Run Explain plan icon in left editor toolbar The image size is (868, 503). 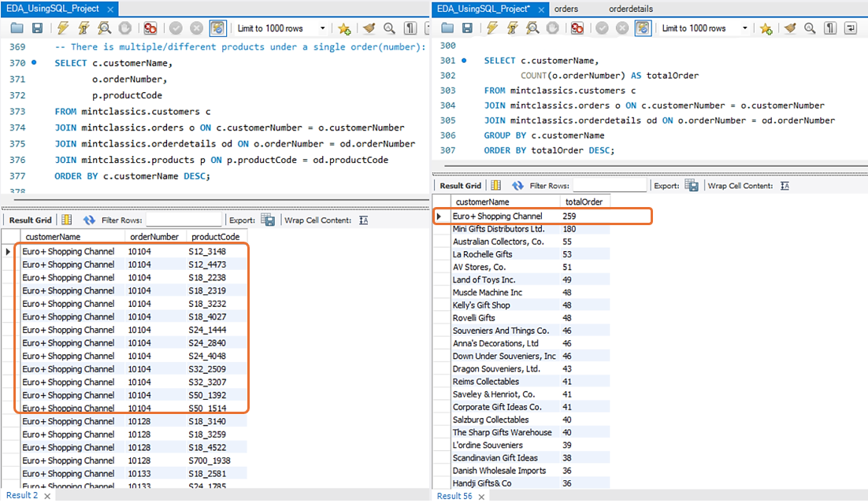(x=104, y=28)
